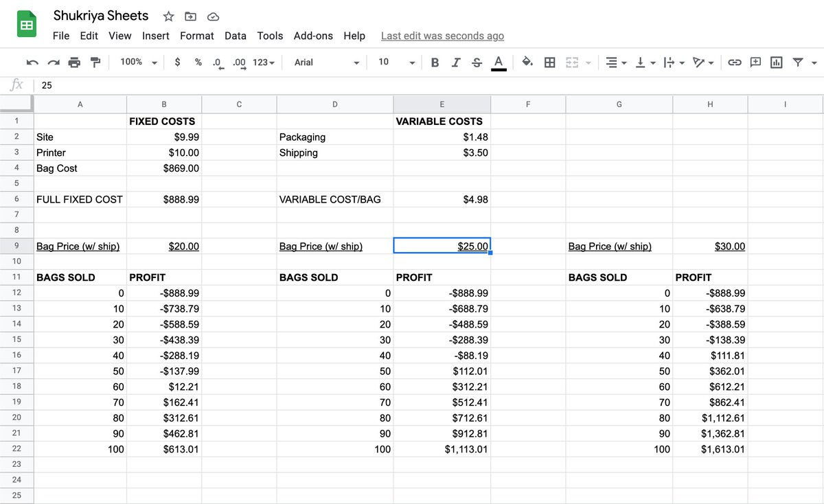Apply borders using the Borders icon
Image resolution: width=824 pixels, height=504 pixels.
(x=549, y=62)
